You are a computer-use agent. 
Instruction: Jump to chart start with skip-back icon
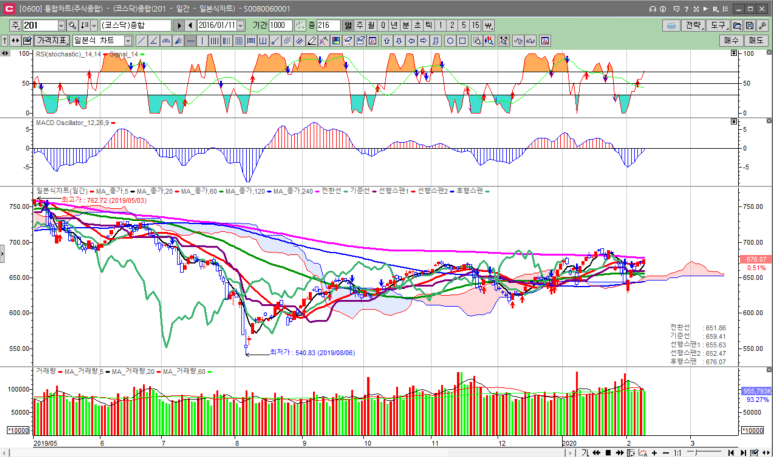(731, 453)
